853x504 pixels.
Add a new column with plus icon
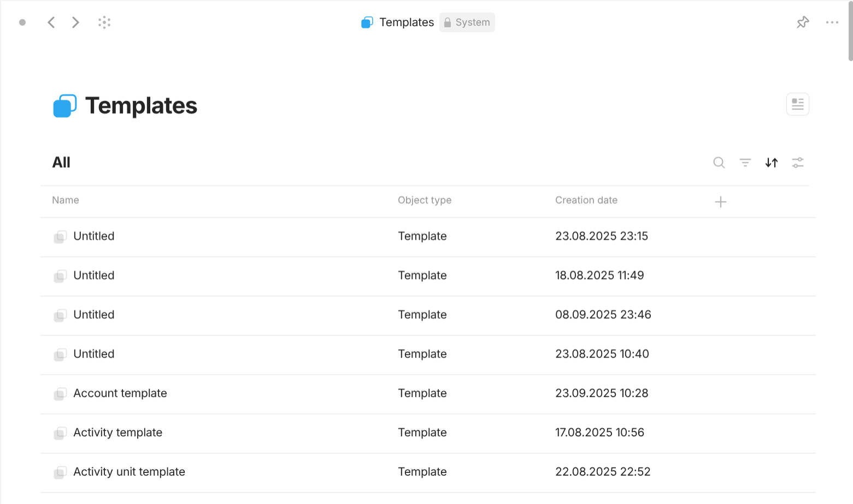point(720,202)
